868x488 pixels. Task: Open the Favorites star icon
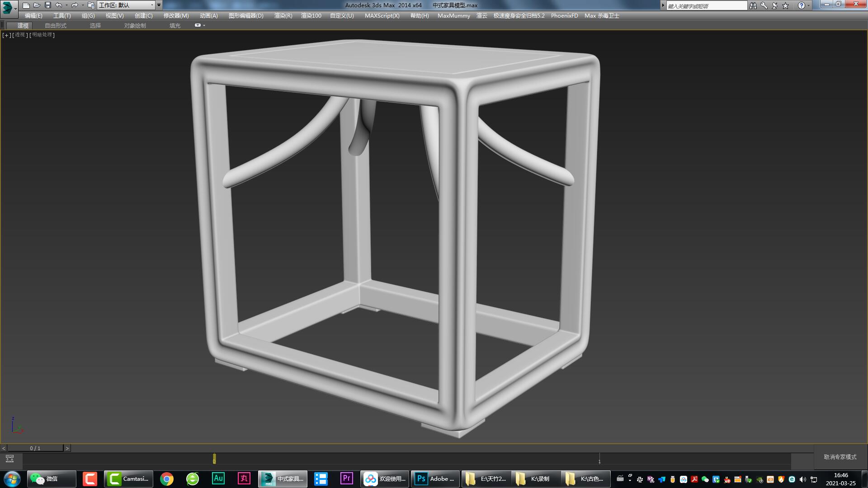pos(785,5)
